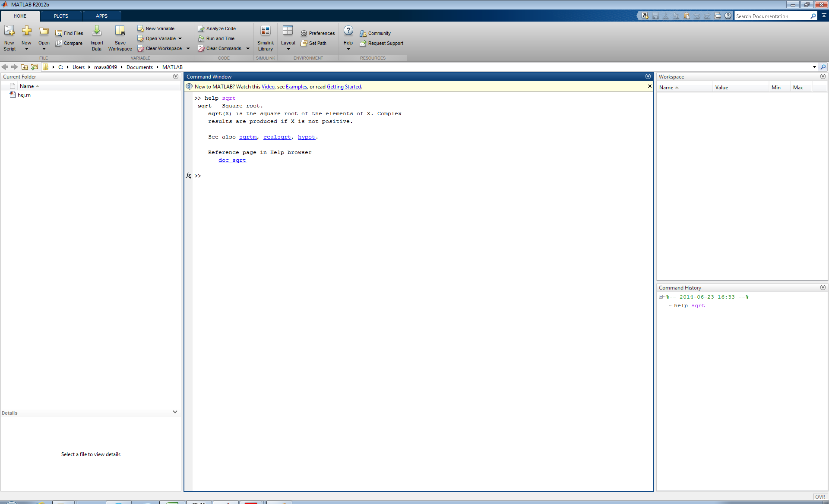This screenshot has width=829, height=504.
Task: Click the Paste clipboard icon
Action: tap(687, 16)
